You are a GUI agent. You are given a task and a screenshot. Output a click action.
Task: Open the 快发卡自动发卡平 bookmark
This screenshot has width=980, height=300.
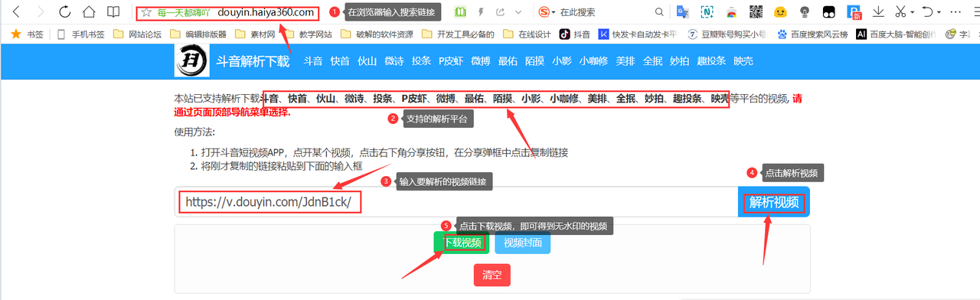pyautogui.click(x=638, y=34)
